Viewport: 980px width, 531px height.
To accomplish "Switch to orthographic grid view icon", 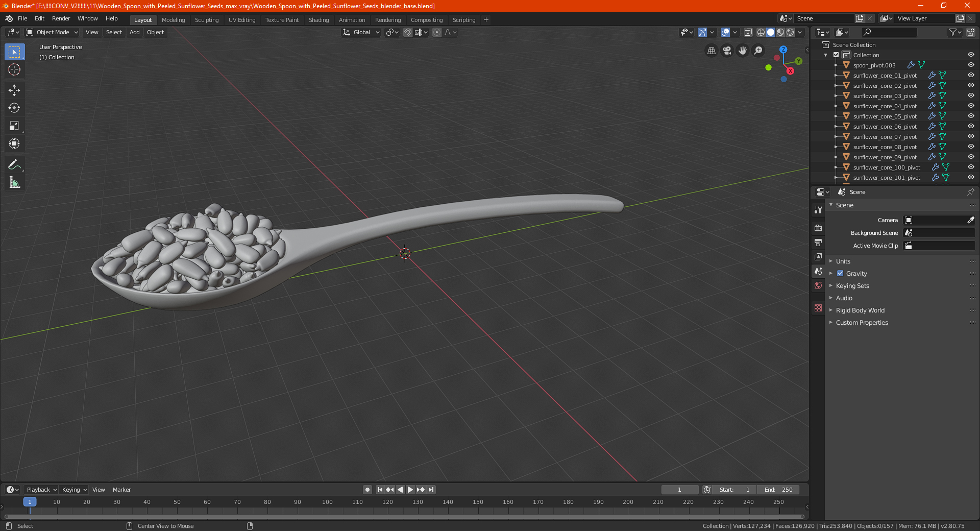I will pos(711,51).
